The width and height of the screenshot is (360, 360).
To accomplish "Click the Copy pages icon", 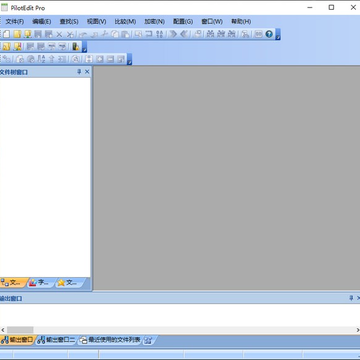I will point(115,34).
